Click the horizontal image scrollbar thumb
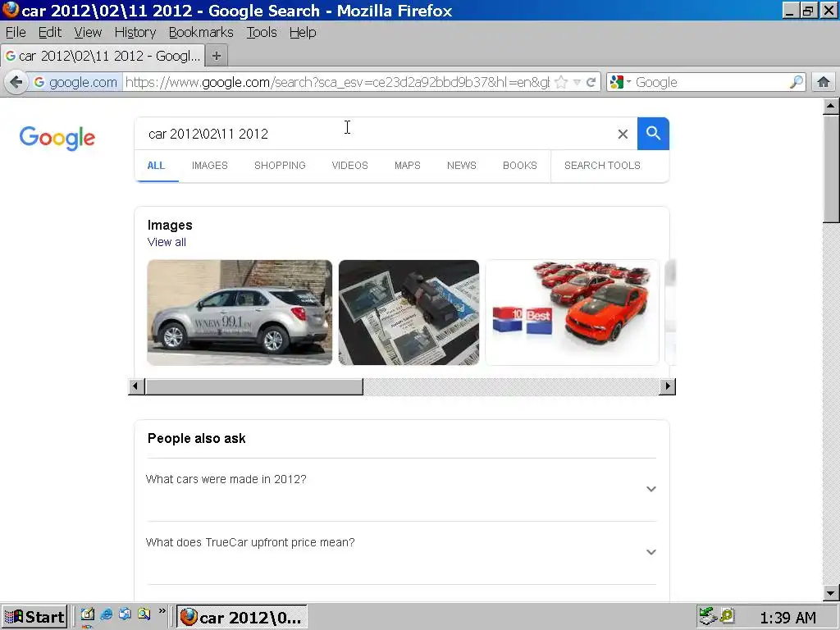This screenshot has width=840, height=630. [254, 386]
